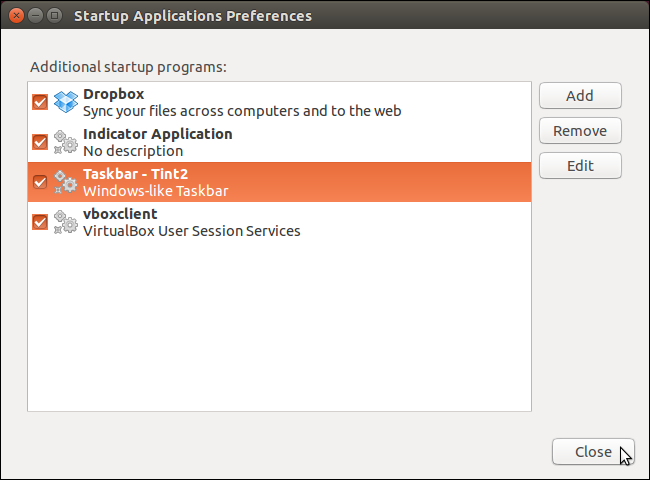
Task: Click the Dropbox box icon
Action: click(65, 102)
